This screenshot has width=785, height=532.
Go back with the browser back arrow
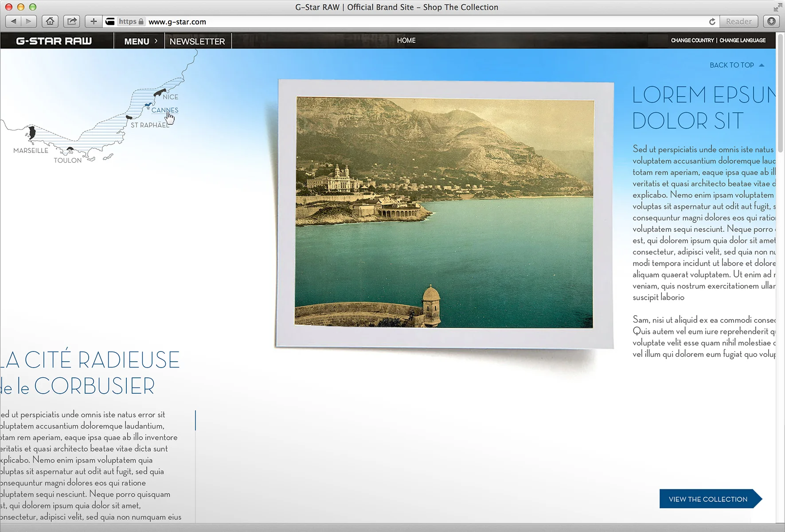pos(14,21)
